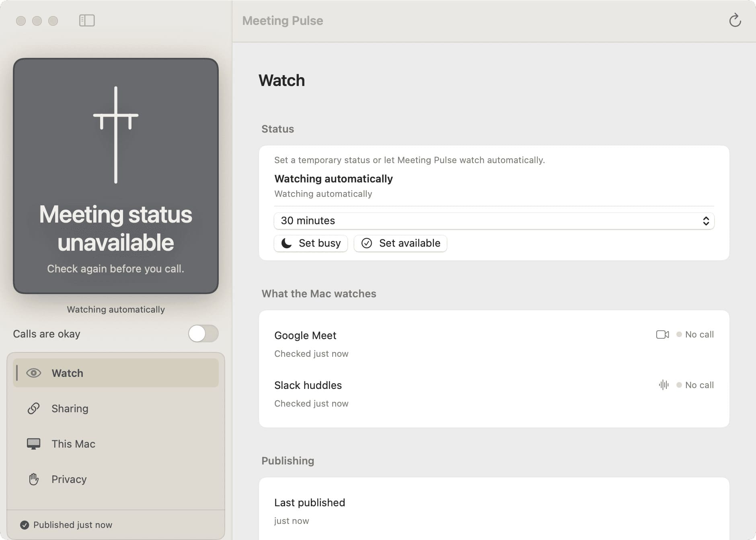This screenshot has width=756, height=540.
Task: Select Watch in the sidebar
Action: (x=116, y=373)
